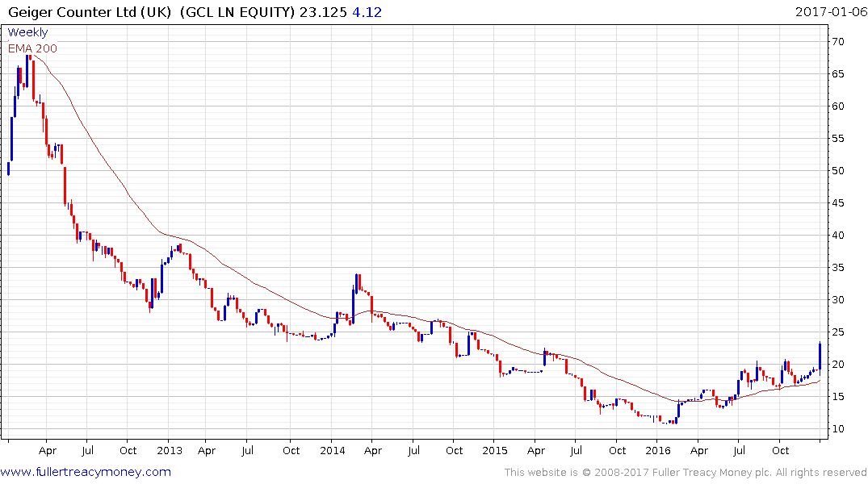The width and height of the screenshot is (868, 484).
Task: Select the '(GCL LN EQUITY)' ticker text
Action: tap(237, 12)
